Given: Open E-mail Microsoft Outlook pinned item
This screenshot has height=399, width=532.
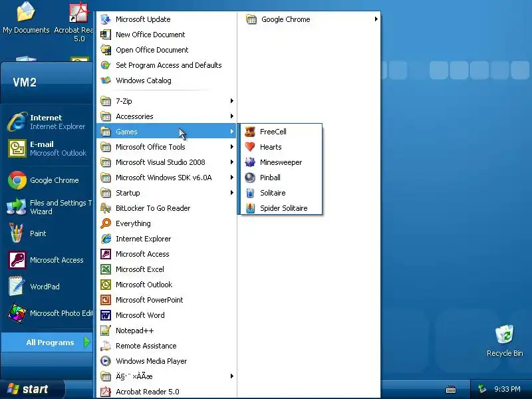Looking at the screenshot, I should coord(47,148).
